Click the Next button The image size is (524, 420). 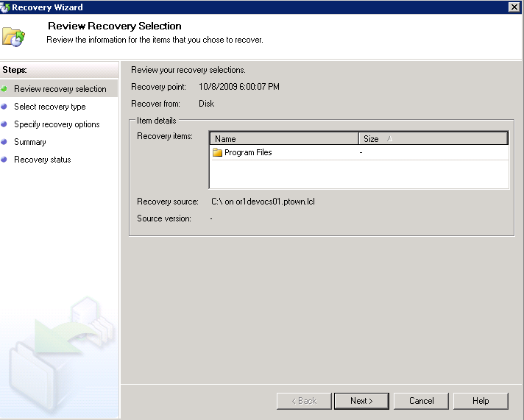[361, 401]
